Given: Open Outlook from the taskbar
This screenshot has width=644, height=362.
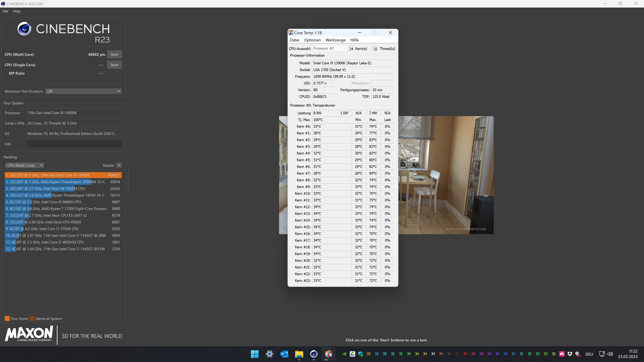Looking at the screenshot, I should tap(284, 354).
